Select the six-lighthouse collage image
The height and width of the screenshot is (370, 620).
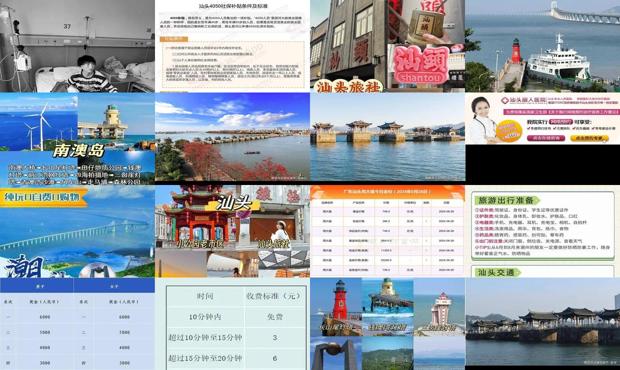[x=388, y=324]
